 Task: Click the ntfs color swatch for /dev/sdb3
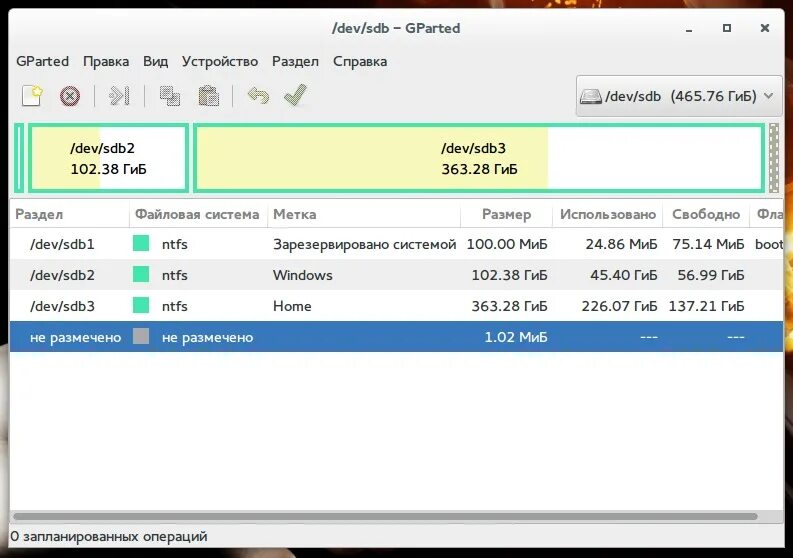tap(141, 305)
